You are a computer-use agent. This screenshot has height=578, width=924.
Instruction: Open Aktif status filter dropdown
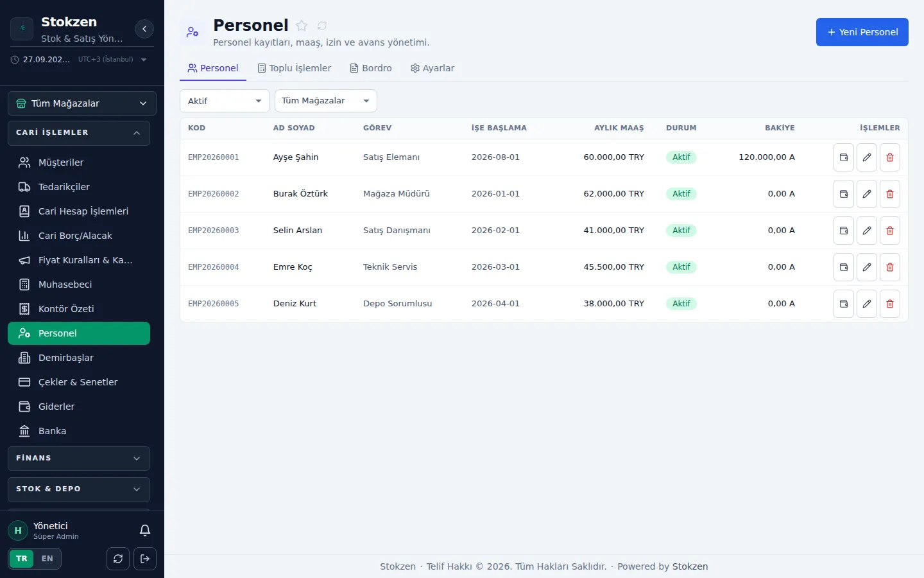tap(225, 101)
